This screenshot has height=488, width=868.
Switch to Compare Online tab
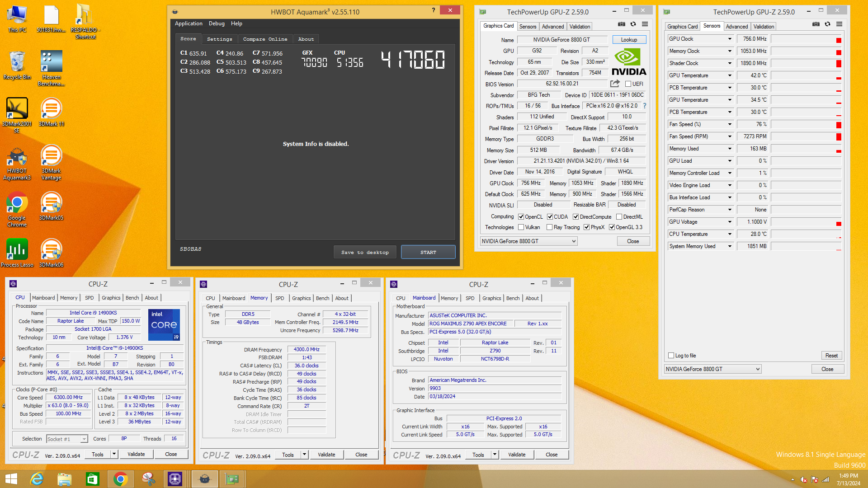pos(265,39)
